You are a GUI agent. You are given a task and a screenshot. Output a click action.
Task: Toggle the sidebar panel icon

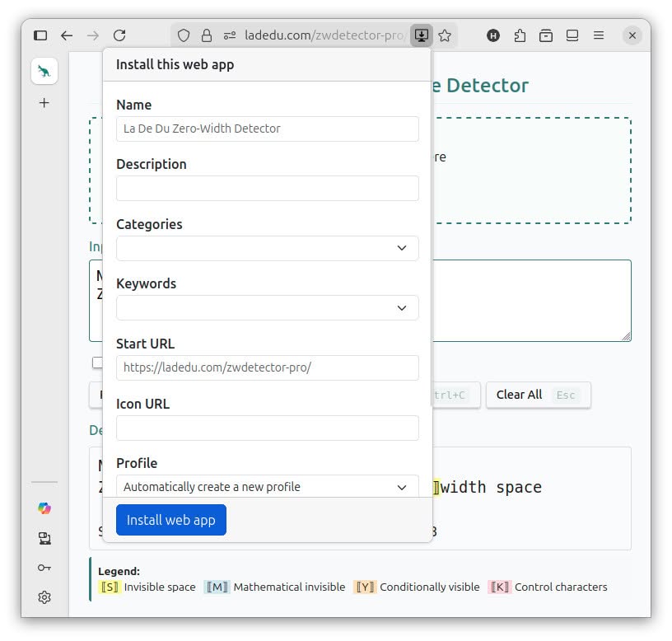coord(40,35)
